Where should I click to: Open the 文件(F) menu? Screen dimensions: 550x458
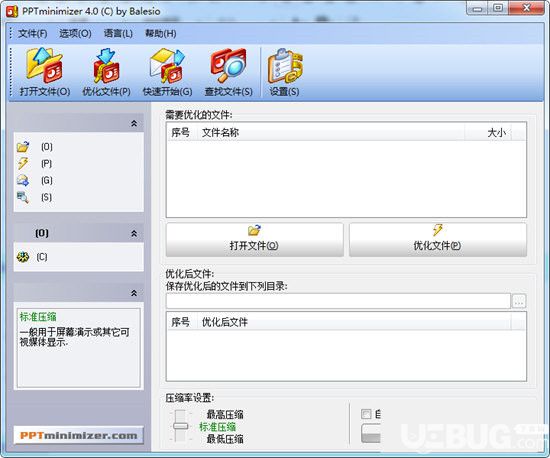[33, 34]
